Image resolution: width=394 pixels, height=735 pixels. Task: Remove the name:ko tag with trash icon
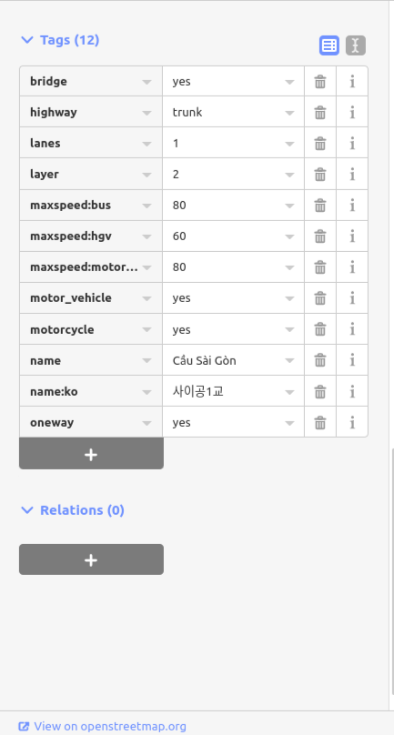[x=320, y=391]
